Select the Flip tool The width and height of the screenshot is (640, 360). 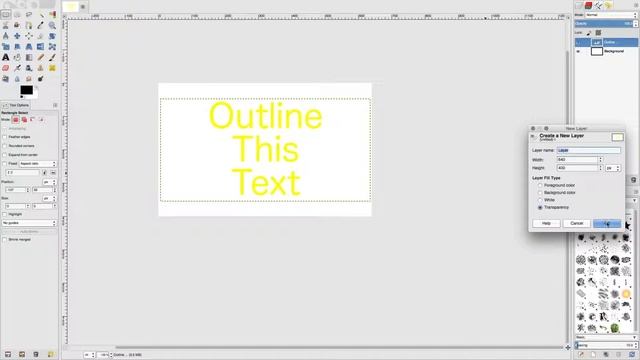pos(41,47)
